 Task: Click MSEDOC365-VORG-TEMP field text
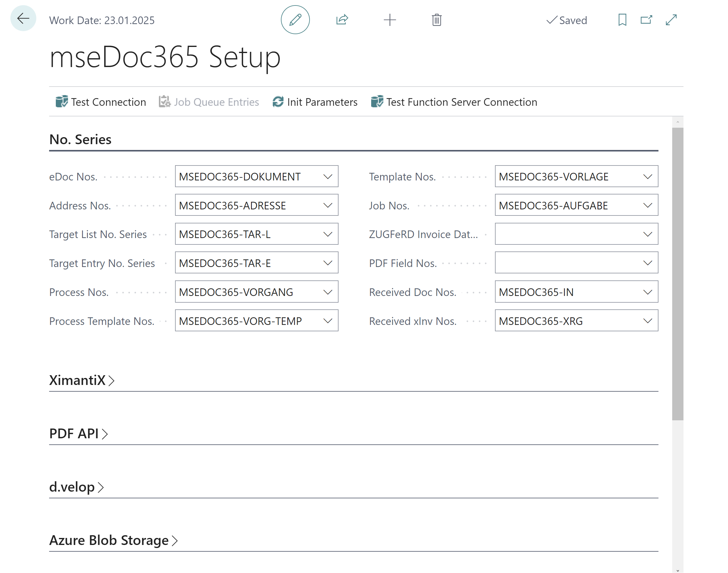(x=240, y=321)
